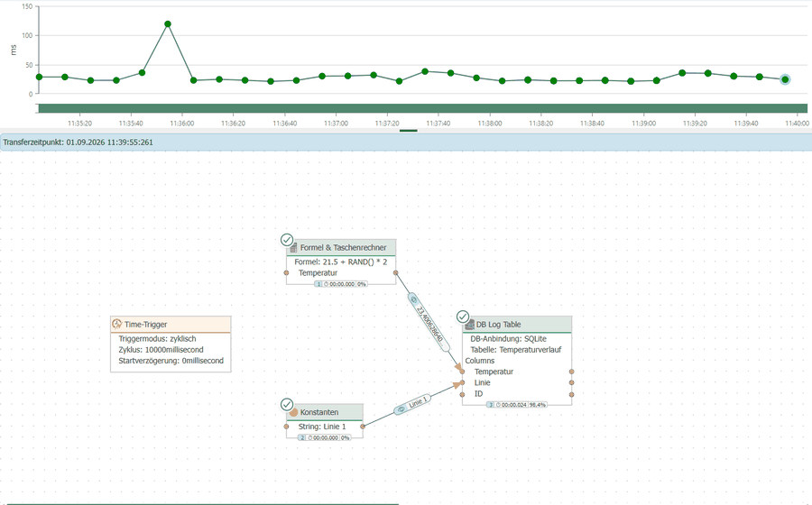Viewport: 812px width, 505px height.
Task: Click the Linie output port on DB Log Table
Action: coord(572,383)
